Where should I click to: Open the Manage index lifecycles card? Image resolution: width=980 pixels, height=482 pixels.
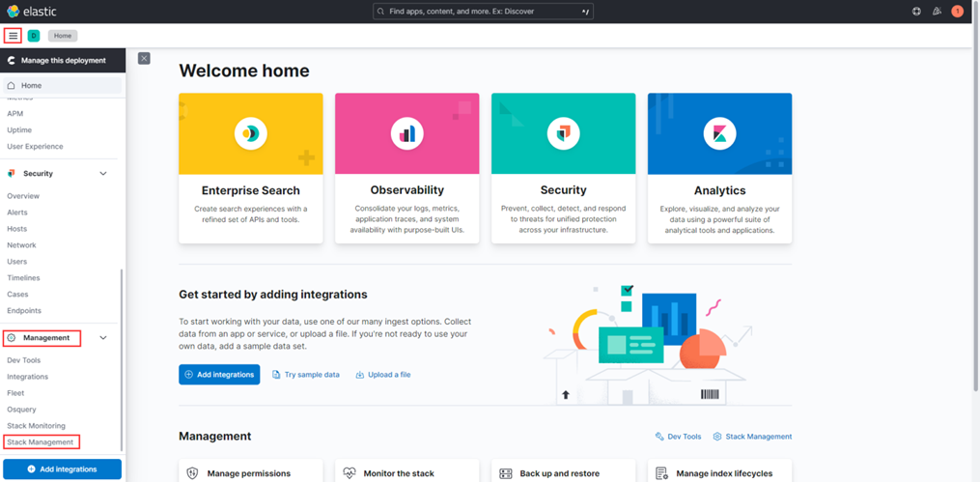point(719,470)
